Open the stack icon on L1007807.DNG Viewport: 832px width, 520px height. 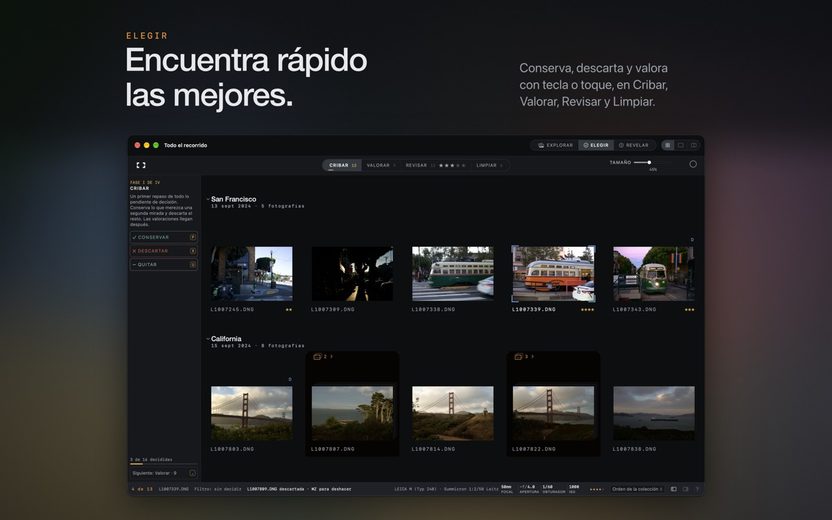pyautogui.click(x=317, y=357)
